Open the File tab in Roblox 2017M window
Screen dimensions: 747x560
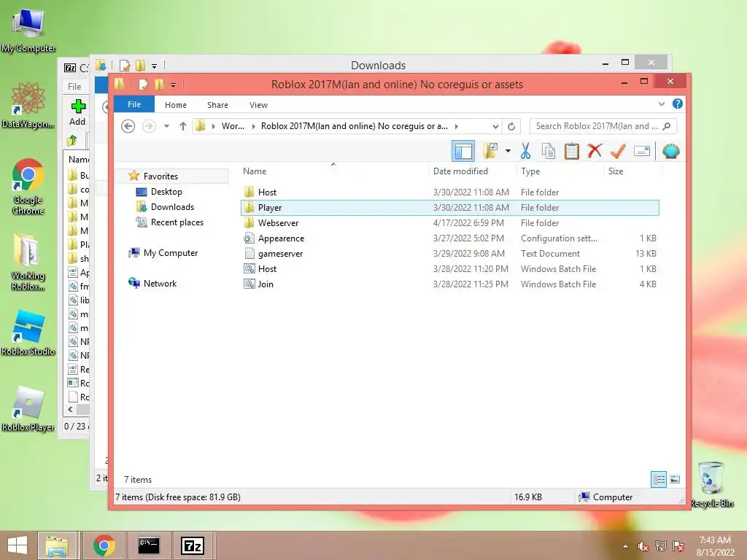tap(134, 104)
